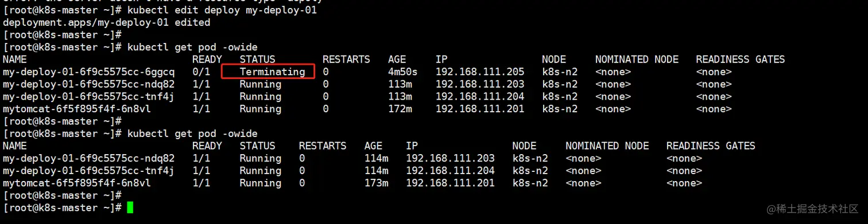Click the second table's STATUS column header
The width and height of the screenshot is (868, 224).
pyautogui.click(x=257, y=146)
